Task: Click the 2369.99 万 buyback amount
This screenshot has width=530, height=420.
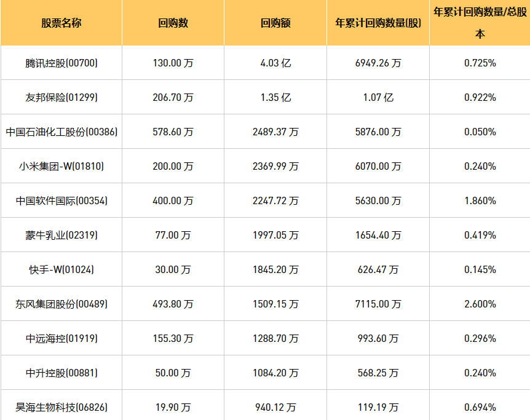Action: pos(275,167)
